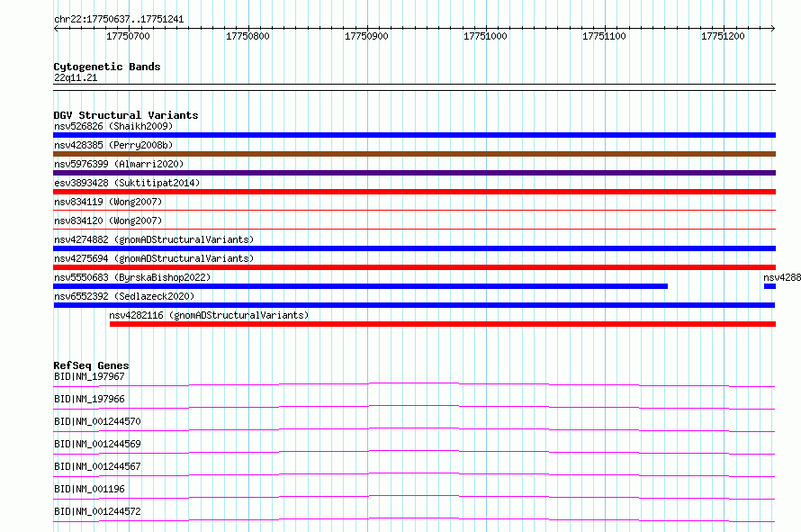Click the nsv4282116 (gnomADStructuralVariants) label

pos(209,315)
